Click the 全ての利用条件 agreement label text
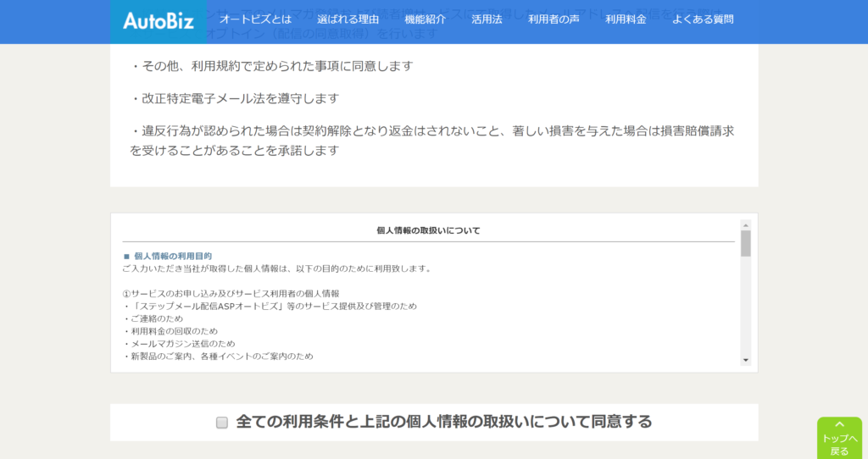 (x=443, y=422)
